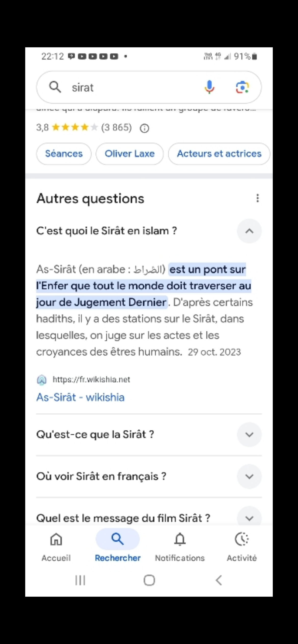Open the rating info circle icon
298x644 pixels.
(x=144, y=128)
